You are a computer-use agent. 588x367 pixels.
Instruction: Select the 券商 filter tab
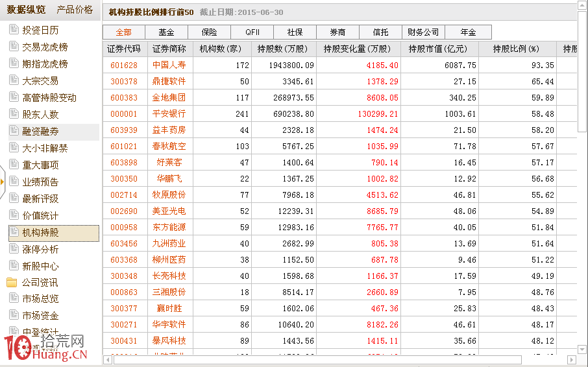tap(337, 32)
